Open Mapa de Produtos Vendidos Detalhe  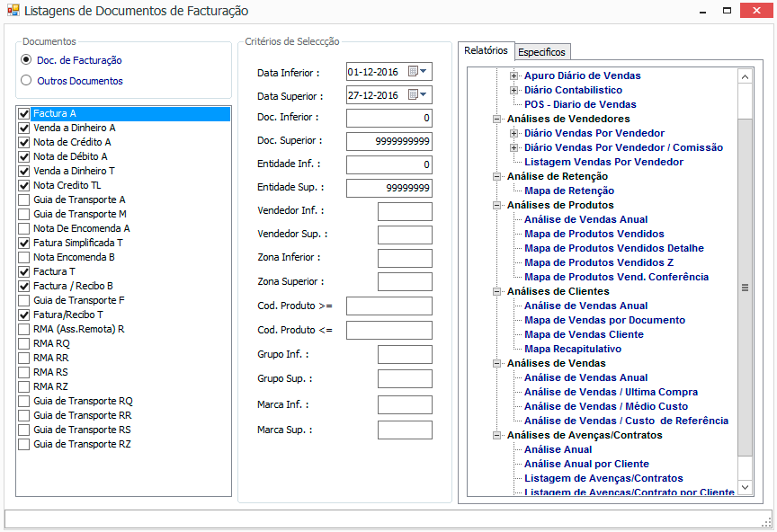(x=614, y=248)
